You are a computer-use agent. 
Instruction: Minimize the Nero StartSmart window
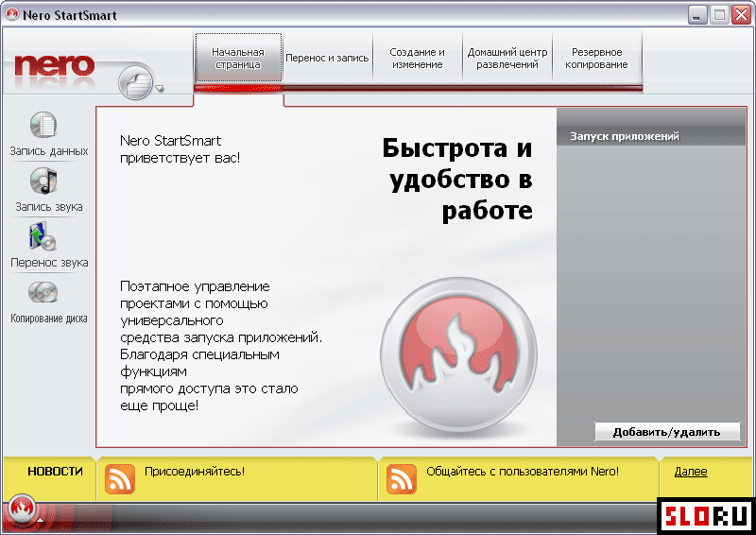(696, 15)
